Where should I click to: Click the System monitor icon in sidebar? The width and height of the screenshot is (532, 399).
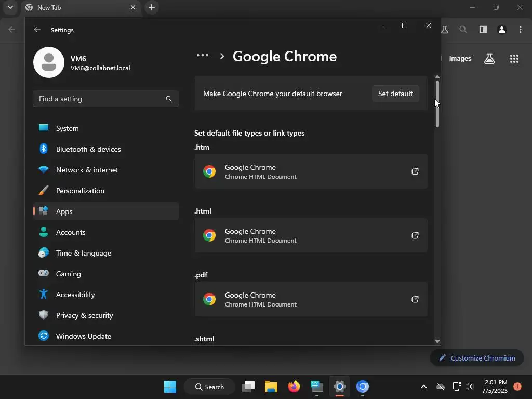pyautogui.click(x=44, y=128)
